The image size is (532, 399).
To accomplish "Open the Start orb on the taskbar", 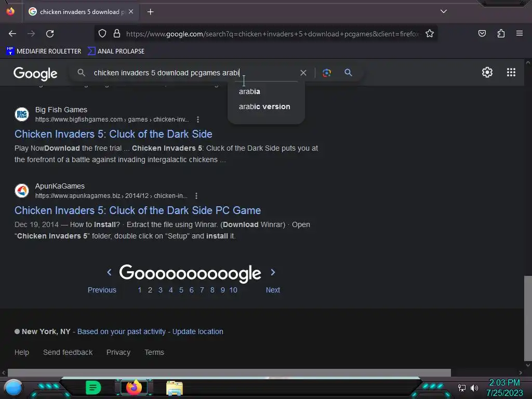I will tap(14, 388).
